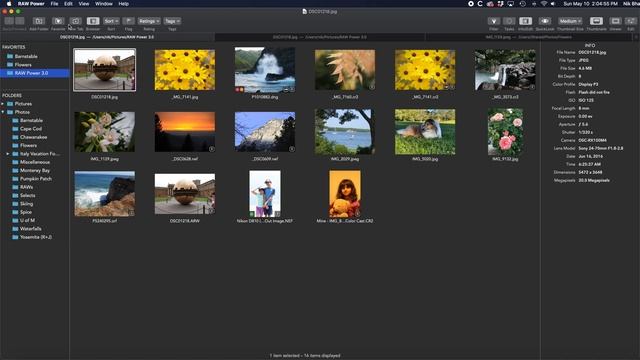Click the Tasks toolbar icon
The width and height of the screenshot is (640, 360).
pyautogui.click(x=509, y=21)
